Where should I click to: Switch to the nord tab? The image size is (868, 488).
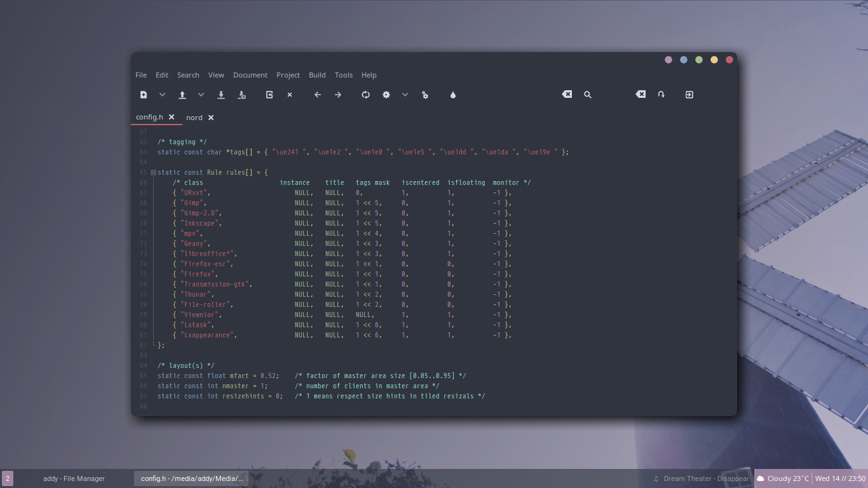pos(194,118)
